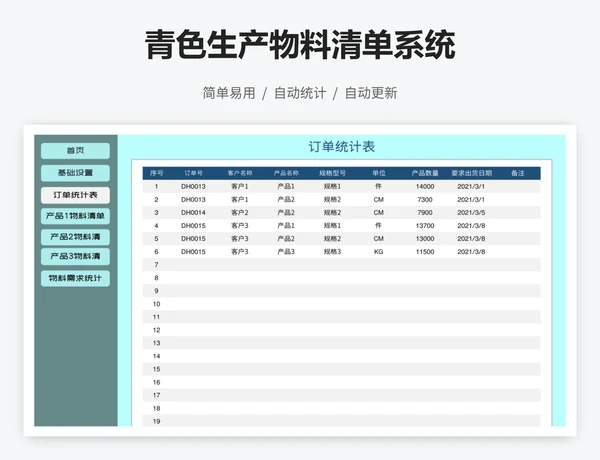Open 产品2物料清 sidebar button
The image size is (600, 460).
[x=75, y=237]
